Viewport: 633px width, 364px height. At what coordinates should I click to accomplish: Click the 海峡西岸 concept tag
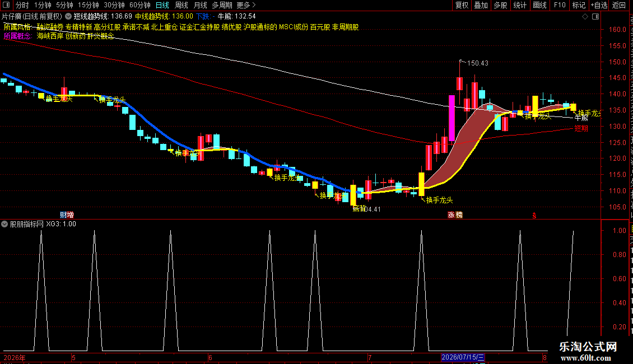pos(50,36)
